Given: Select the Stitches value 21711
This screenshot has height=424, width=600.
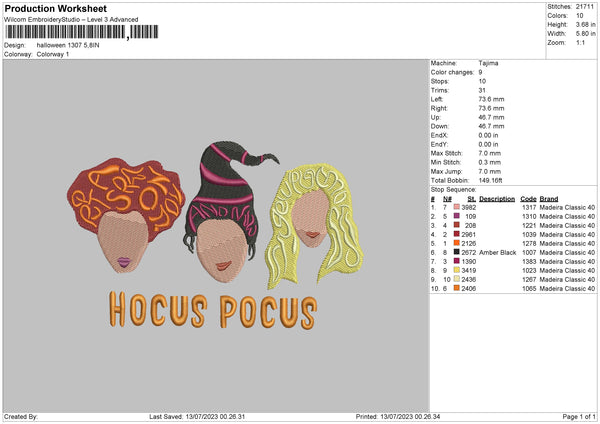Looking at the screenshot, I should pyautogui.click(x=585, y=7).
